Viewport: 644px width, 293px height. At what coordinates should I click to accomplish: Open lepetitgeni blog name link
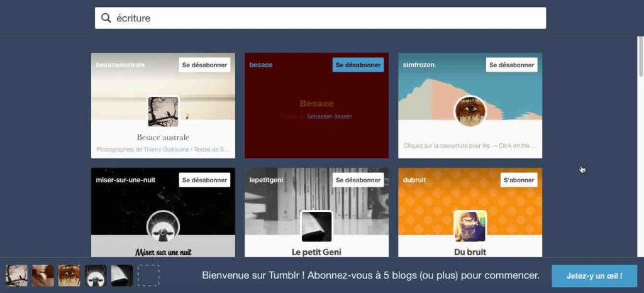coord(266,180)
